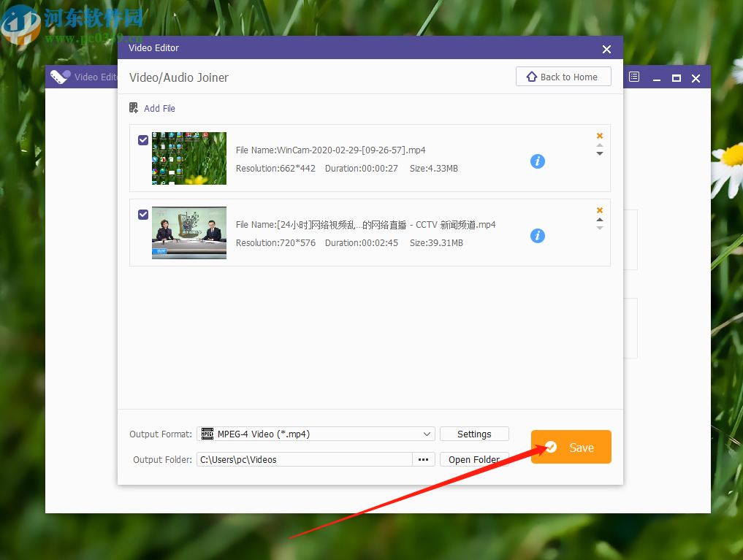Delete the CCTV video using its X
The height and width of the screenshot is (560, 743).
[x=599, y=210]
